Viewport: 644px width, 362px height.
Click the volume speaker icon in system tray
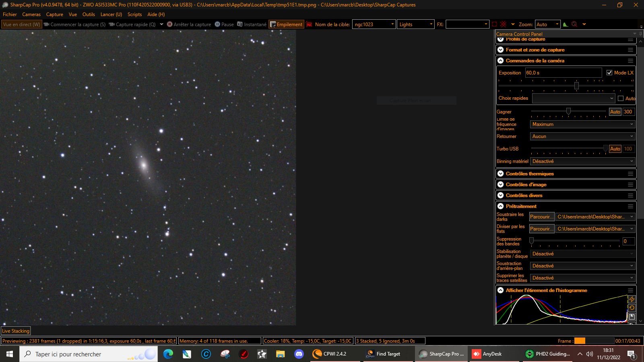click(x=590, y=354)
